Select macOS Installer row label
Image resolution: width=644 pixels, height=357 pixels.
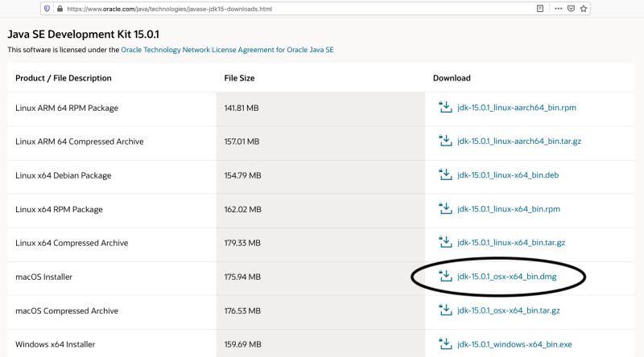pyautogui.click(x=43, y=277)
